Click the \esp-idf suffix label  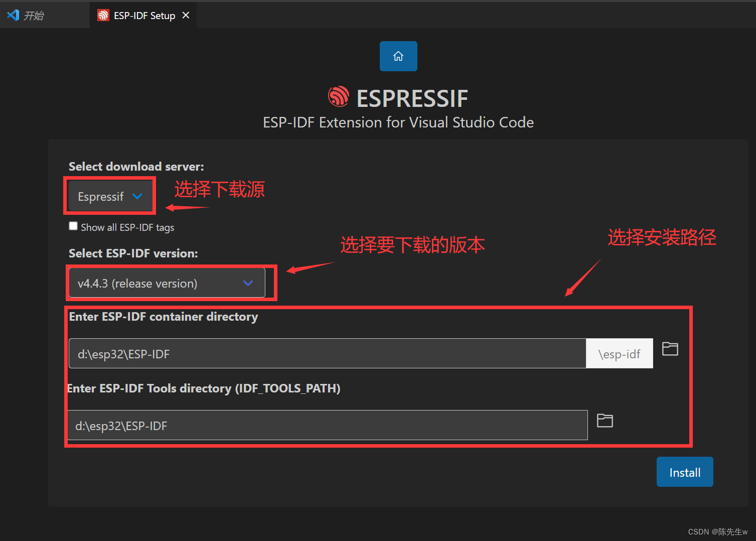tap(620, 353)
